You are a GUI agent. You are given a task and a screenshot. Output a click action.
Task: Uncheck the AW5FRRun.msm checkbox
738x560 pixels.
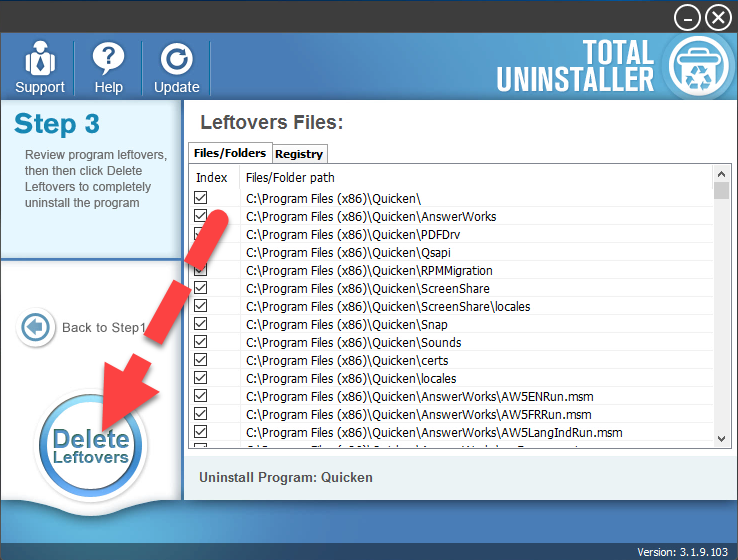[201, 414]
